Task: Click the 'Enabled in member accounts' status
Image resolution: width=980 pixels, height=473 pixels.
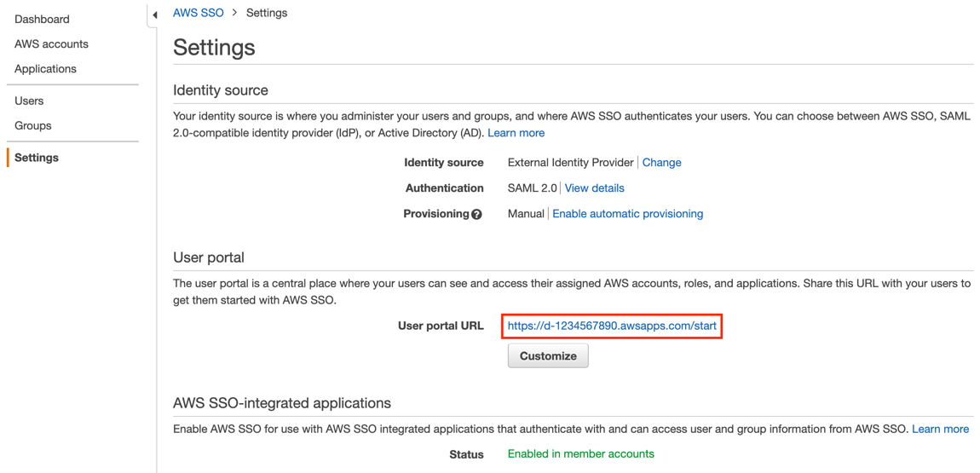Action: pyautogui.click(x=580, y=453)
